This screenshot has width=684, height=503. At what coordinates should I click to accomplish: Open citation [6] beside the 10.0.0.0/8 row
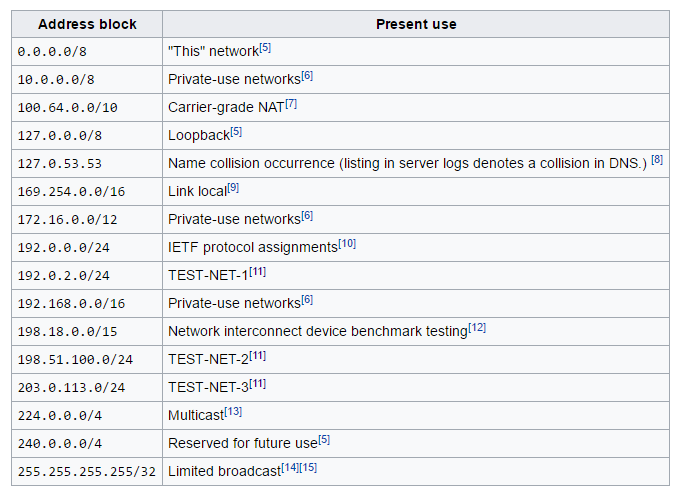click(307, 75)
